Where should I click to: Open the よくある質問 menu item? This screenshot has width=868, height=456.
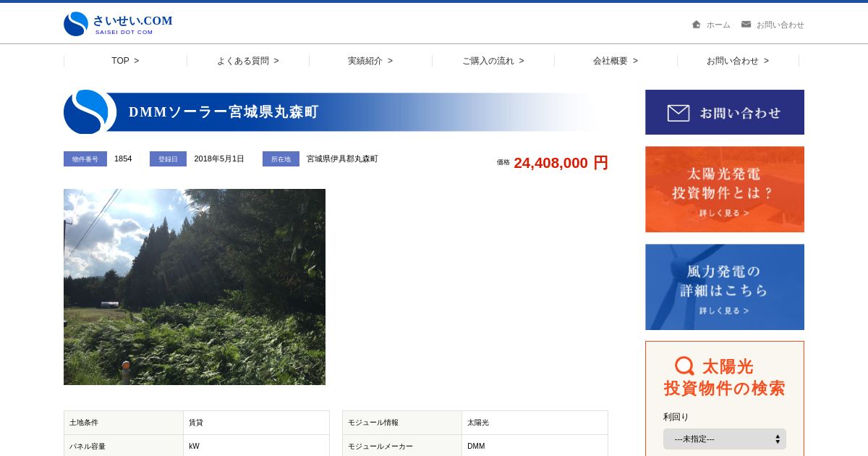(x=248, y=61)
